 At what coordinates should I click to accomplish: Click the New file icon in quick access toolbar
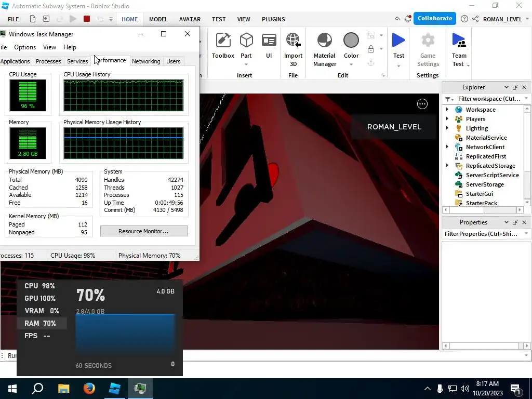[x=33, y=19]
